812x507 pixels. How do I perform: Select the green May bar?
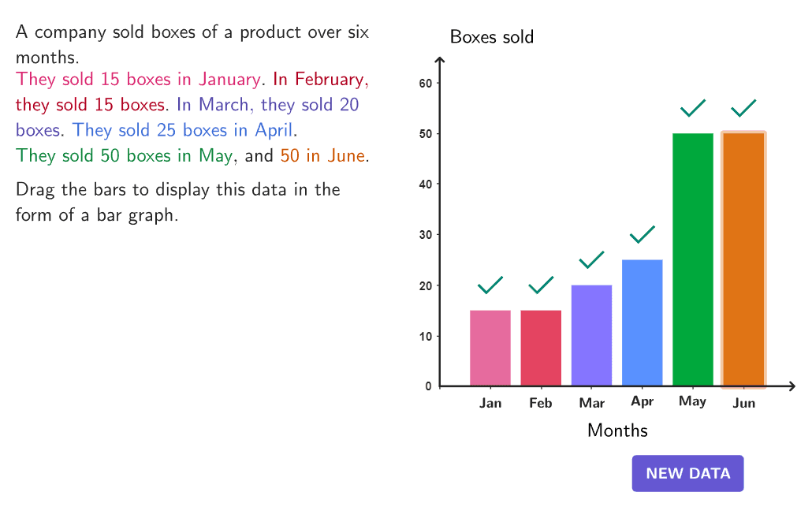[693, 259]
